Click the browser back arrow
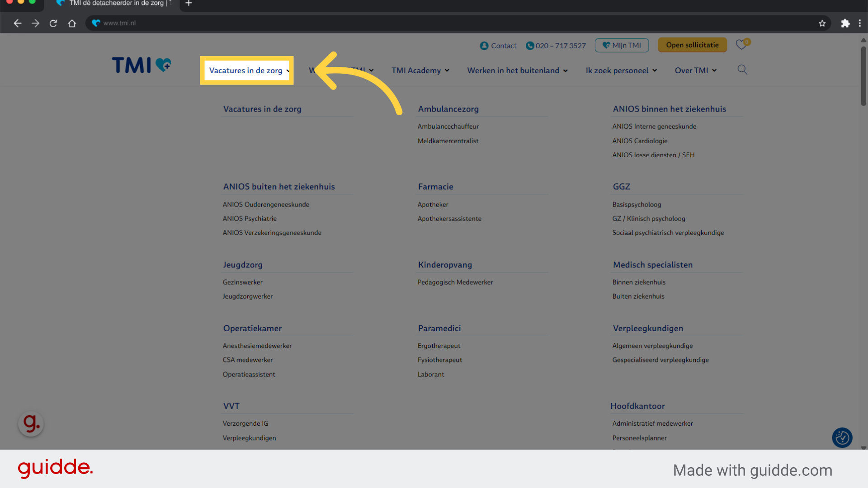868x488 pixels. (x=18, y=23)
